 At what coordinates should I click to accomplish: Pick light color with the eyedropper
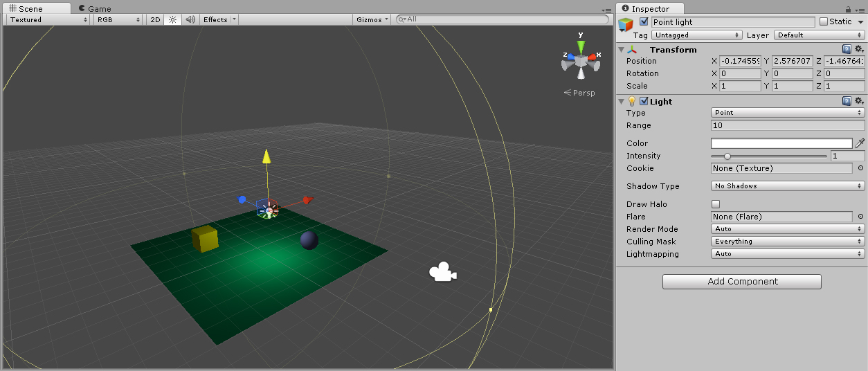[x=860, y=143]
